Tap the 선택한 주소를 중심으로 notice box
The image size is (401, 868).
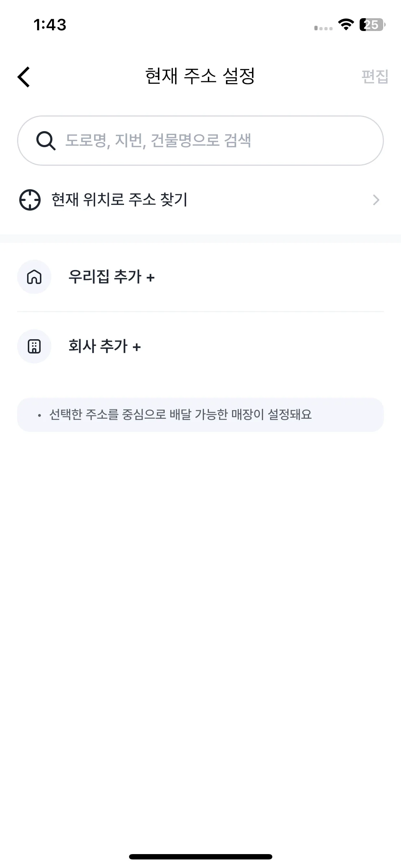[200, 415]
